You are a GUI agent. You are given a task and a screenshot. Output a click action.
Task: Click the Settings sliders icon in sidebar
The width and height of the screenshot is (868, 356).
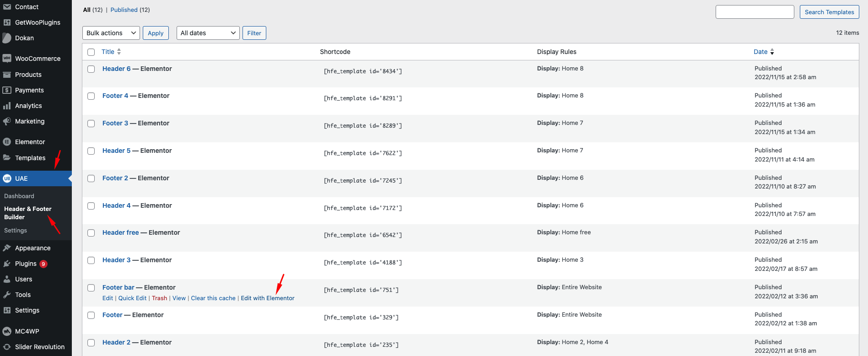[7, 310]
